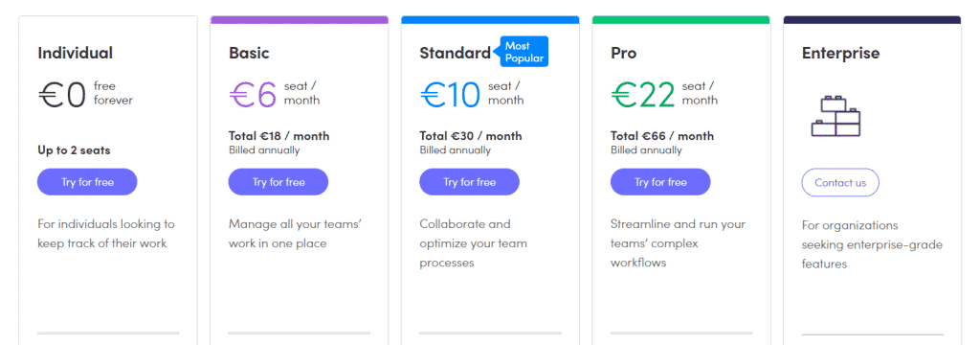This screenshot has width=980, height=345.
Task: Click the Pro plan heading
Action: [x=624, y=54]
